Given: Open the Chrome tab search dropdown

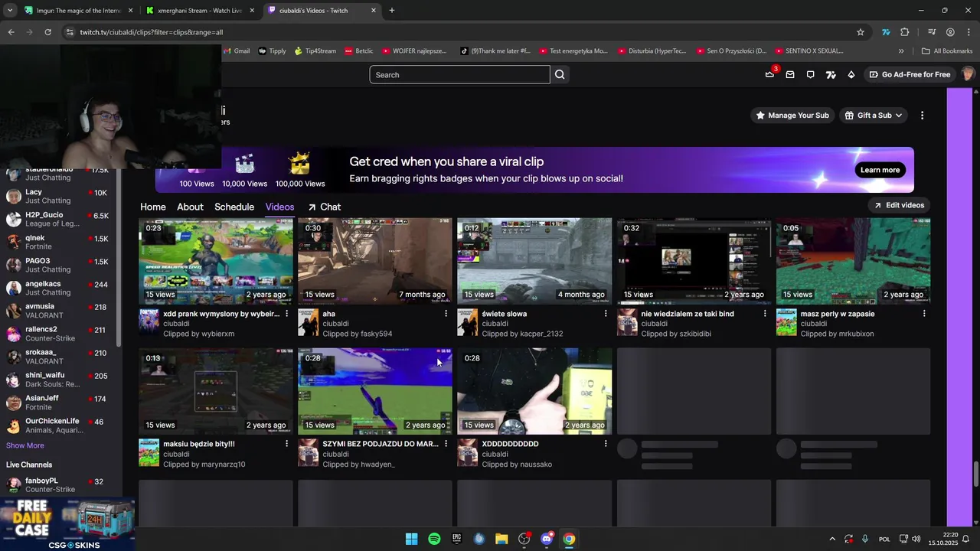Looking at the screenshot, I should [x=9, y=11].
